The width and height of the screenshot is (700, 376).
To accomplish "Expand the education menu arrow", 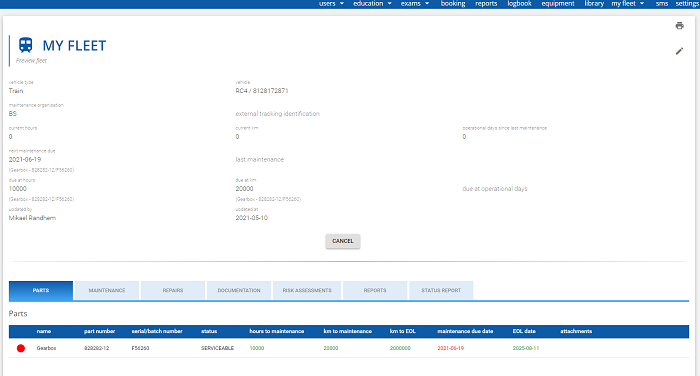I will point(389,4).
